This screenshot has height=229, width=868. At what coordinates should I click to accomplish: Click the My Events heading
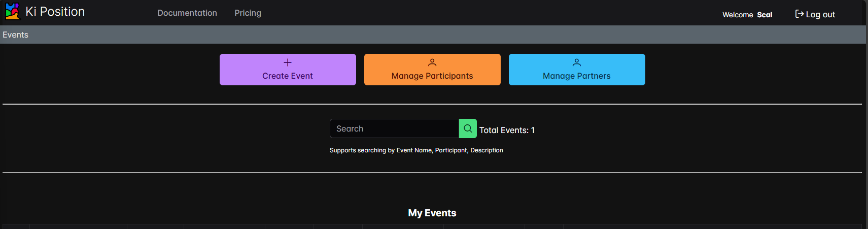(x=432, y=213)
